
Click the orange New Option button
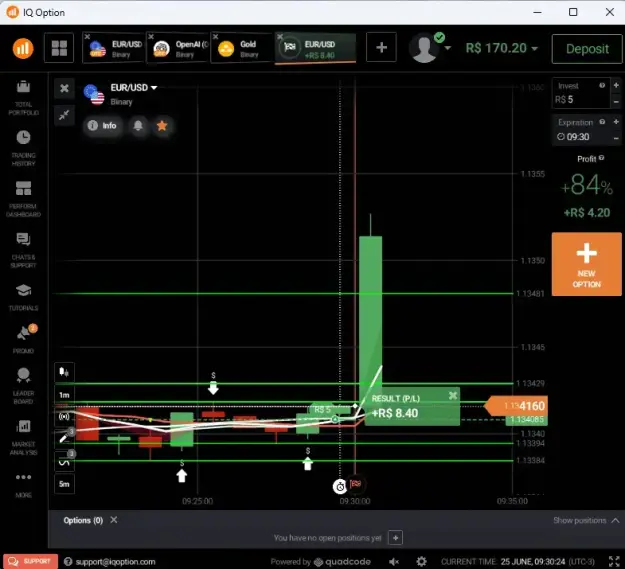coord(586,264)
